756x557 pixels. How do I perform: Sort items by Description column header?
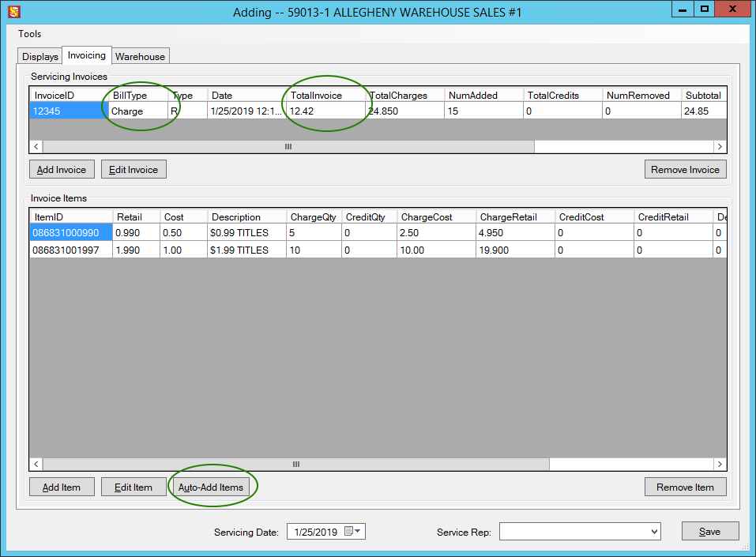pyautogui.click(x=246, y=217)
